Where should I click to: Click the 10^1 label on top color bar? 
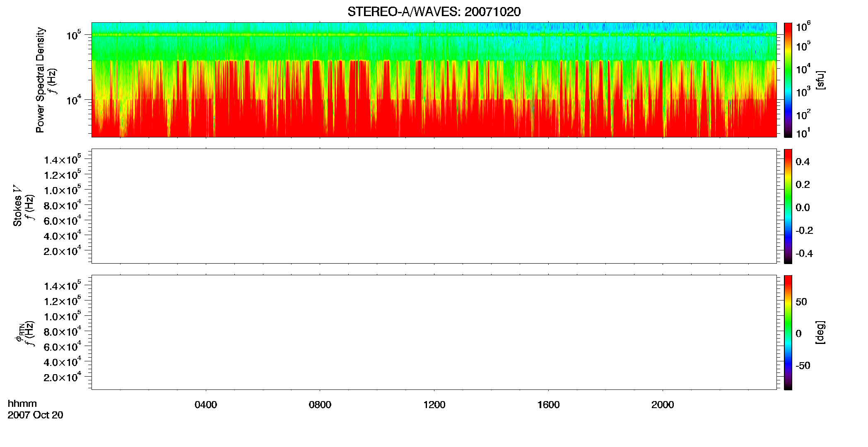click(x=803, y=133)
